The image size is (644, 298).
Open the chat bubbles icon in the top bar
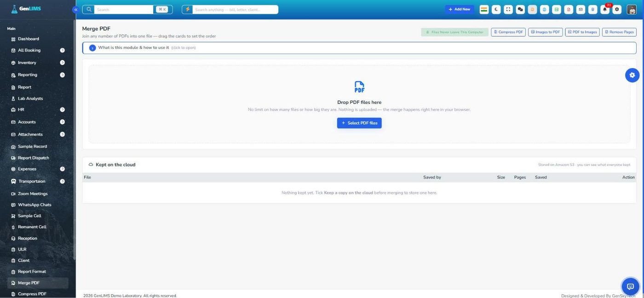520,9
